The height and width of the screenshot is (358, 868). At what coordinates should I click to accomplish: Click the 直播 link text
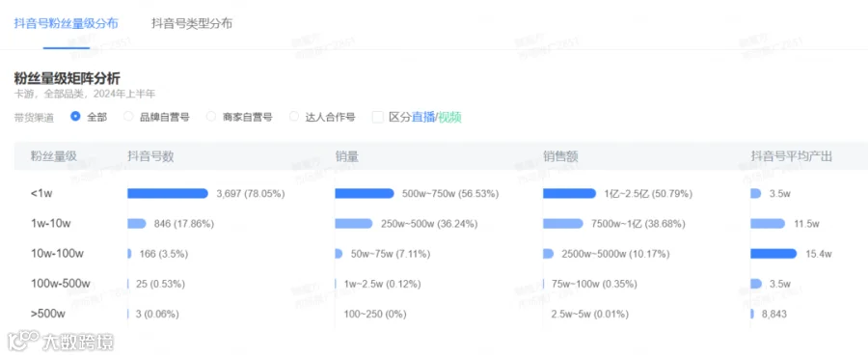pos(423,118)
